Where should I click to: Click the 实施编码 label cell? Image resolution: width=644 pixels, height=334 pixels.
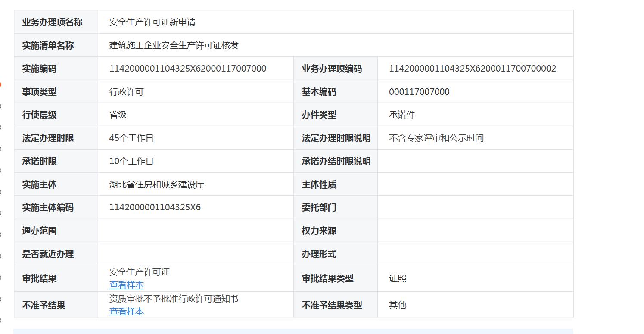pos(56,69)
